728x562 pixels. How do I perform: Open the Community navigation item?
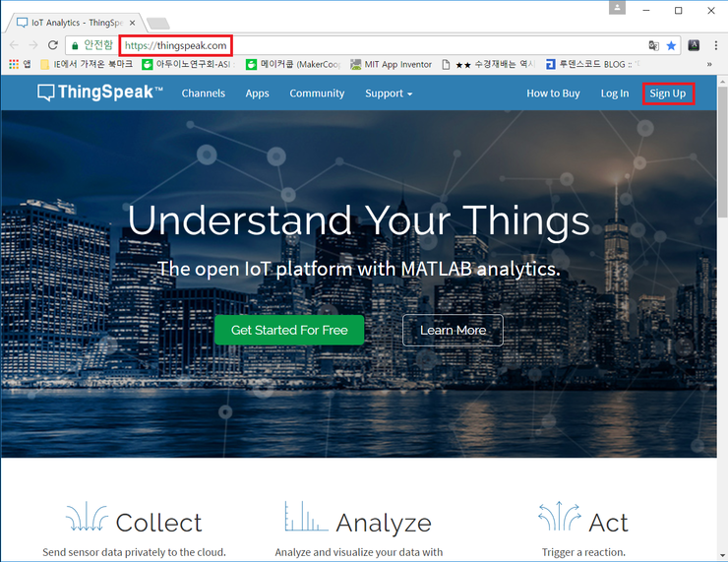coord(317,94)
